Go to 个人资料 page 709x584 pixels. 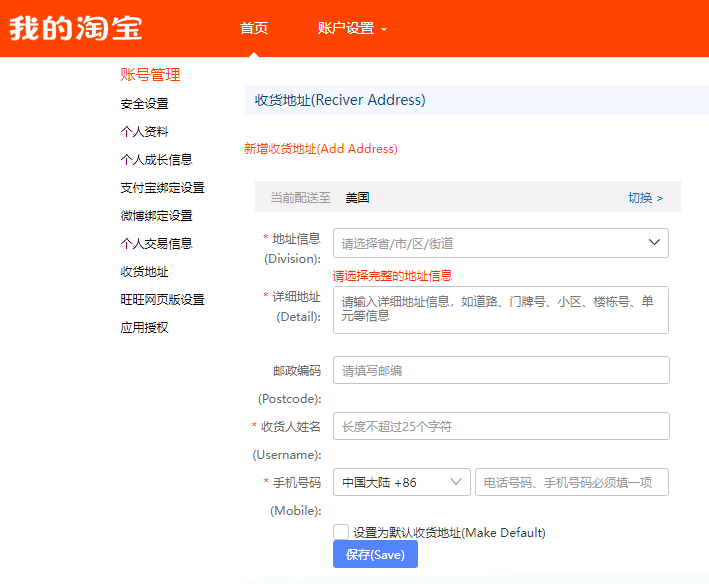144,132
